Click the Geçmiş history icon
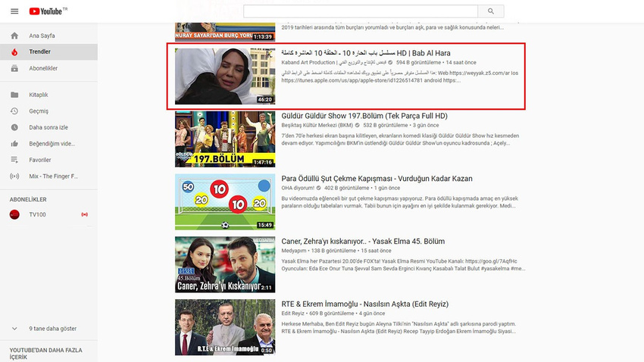The image size is (644, 362). (14, 111)
